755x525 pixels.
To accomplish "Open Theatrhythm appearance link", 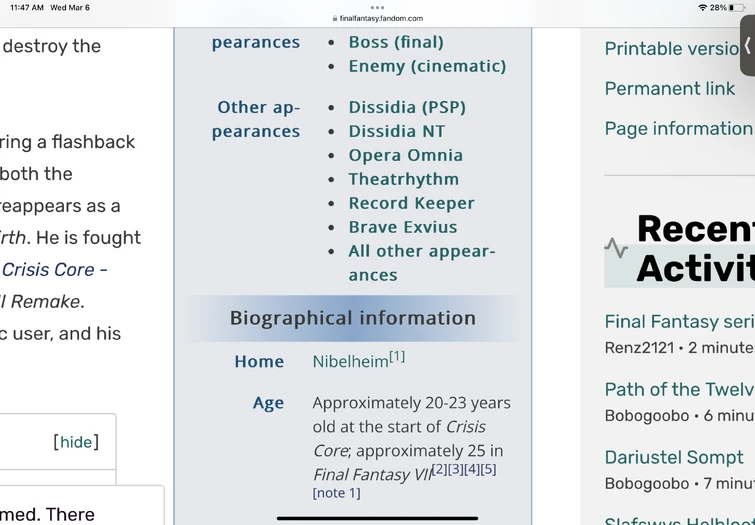I will (x=403, y=179).
